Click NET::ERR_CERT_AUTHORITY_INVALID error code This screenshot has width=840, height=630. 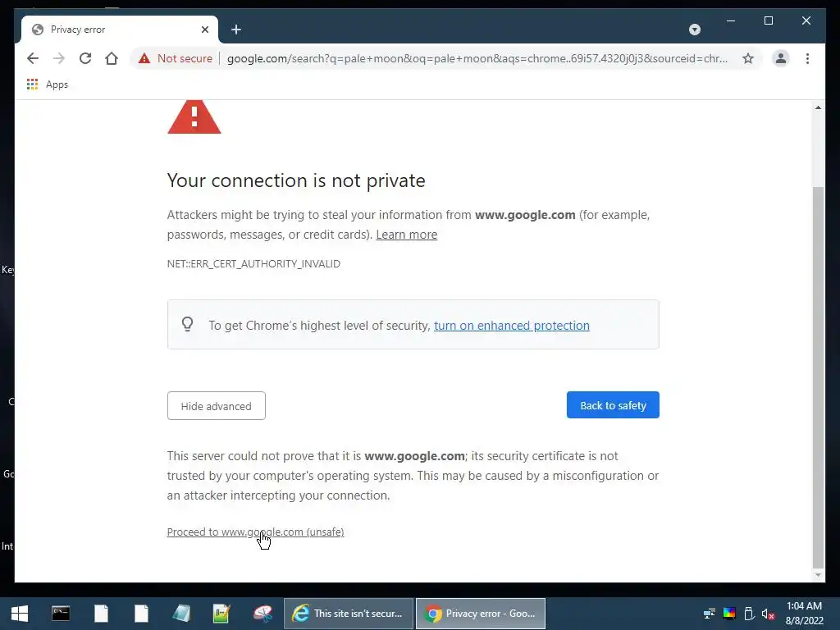click(253, 263)
